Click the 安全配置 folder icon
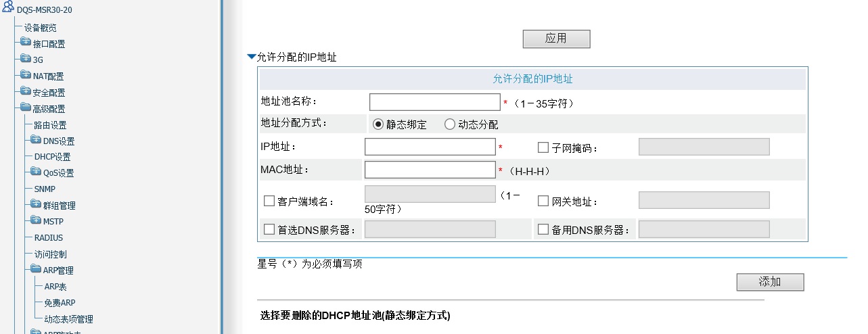This screenshot has width=868, height=334. [26, 91]
